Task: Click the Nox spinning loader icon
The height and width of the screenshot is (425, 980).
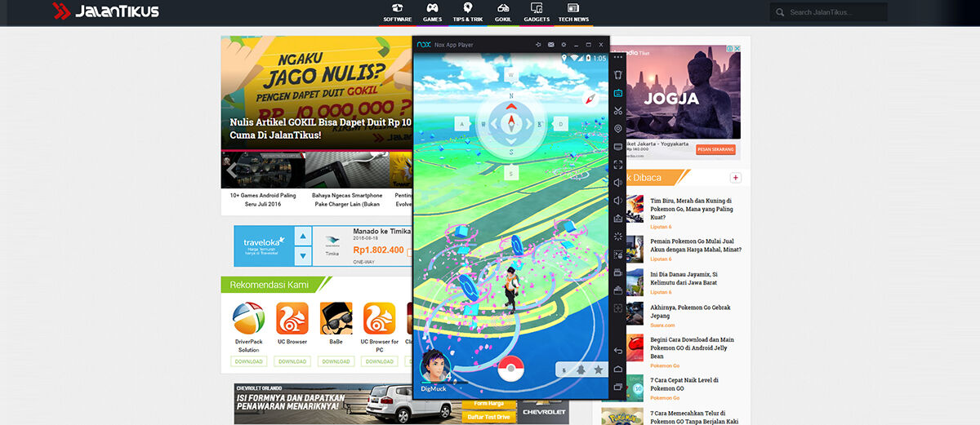Action: 618,237
